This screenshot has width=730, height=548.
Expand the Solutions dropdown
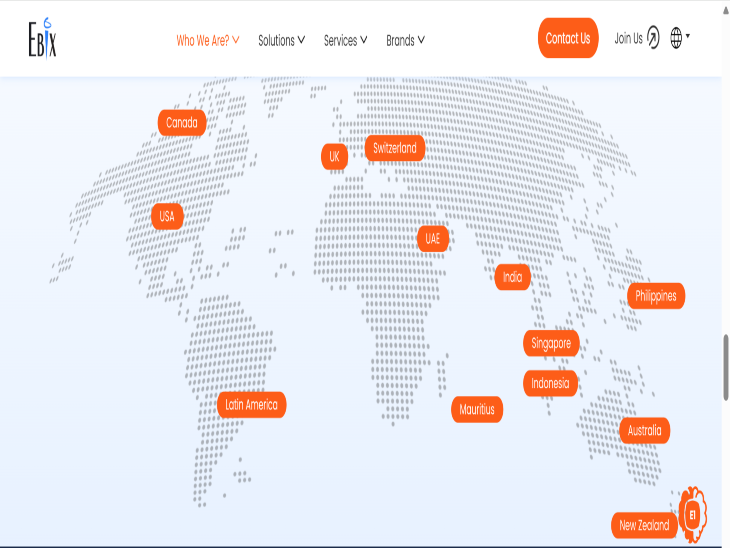pyautogui.click(x=282, y=41)
